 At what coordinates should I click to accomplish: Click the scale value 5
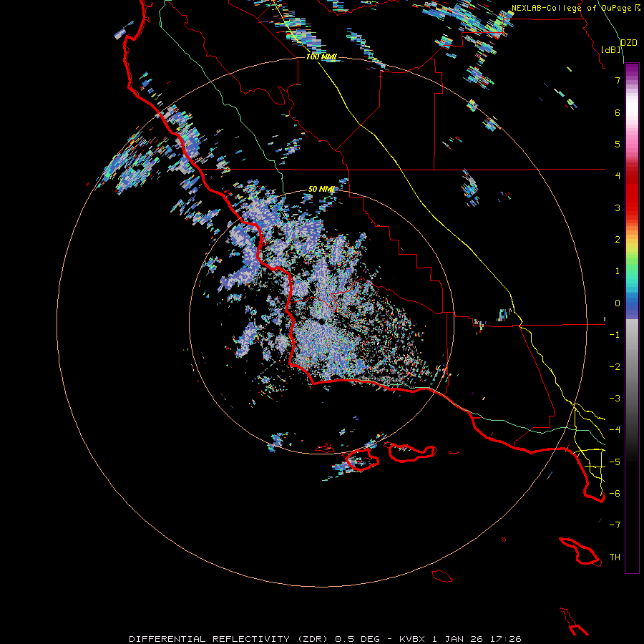pos(618,144)
